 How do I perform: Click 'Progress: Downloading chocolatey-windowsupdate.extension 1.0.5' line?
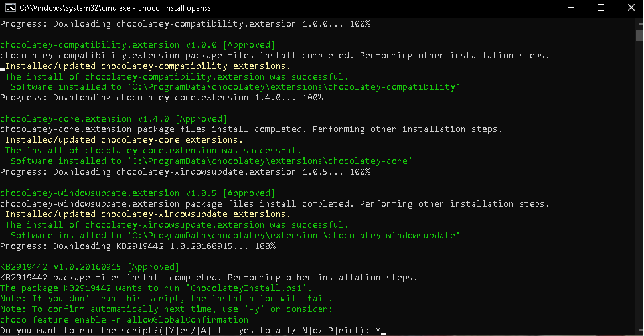click(x=185, y=172)
